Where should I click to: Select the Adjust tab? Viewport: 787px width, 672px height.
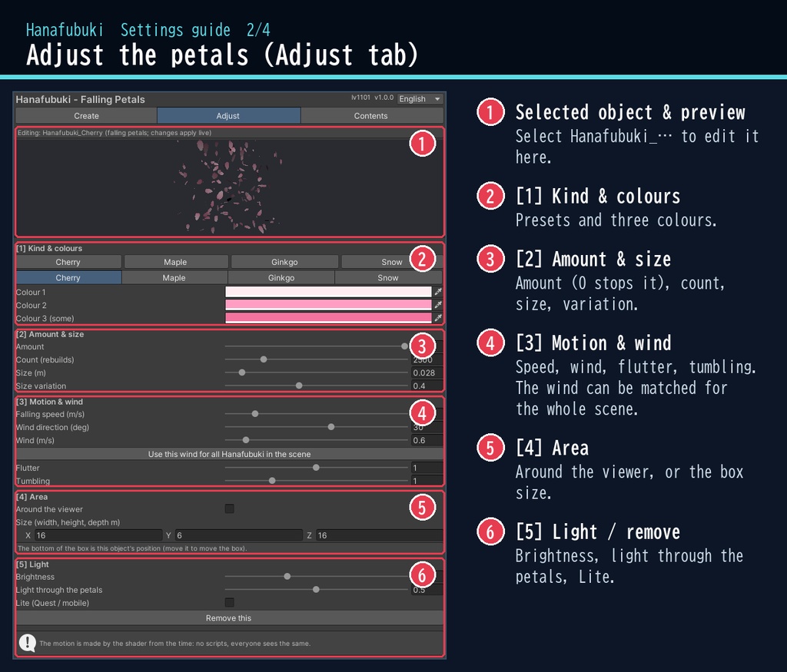[228, 116]
